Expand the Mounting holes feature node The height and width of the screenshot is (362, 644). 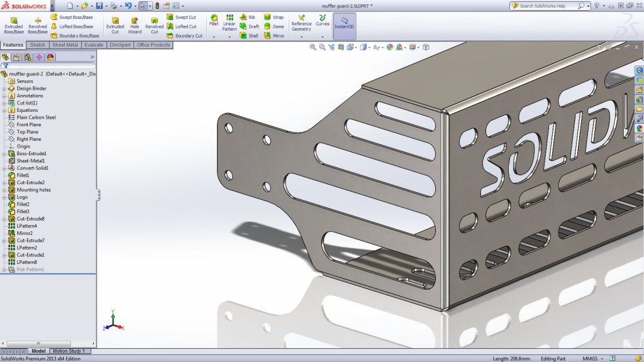(x=4, y=190)
